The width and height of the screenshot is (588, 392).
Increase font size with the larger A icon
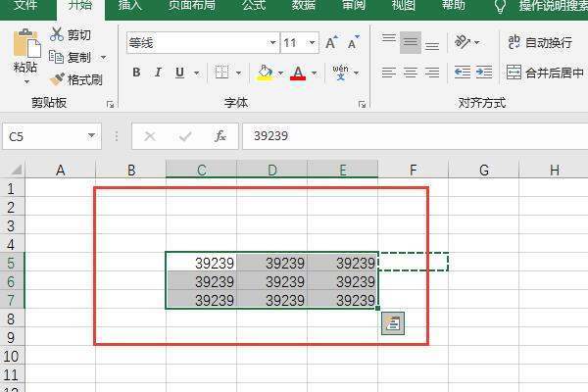click(x=331, y=43)
